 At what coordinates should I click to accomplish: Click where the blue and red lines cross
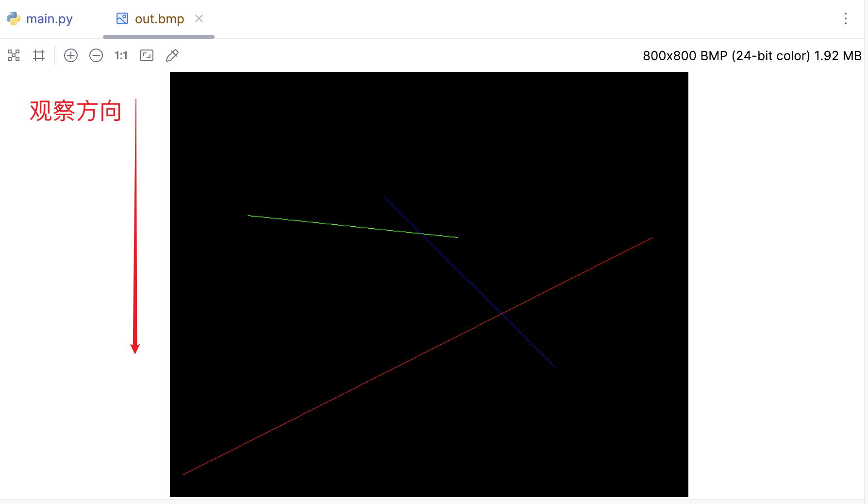point(502,314)
